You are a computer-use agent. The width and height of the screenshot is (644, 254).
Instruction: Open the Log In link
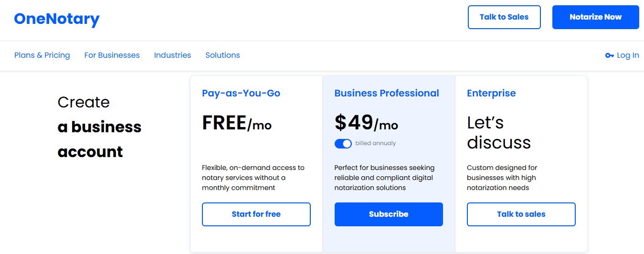pyautogui.click(x=628, y=55)
